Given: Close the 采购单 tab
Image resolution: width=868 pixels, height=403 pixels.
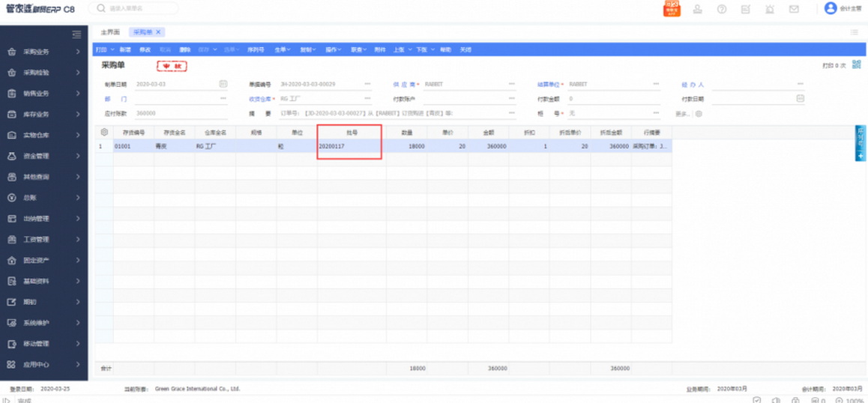Looking at the screenshot, I should (x=159, y=32).
